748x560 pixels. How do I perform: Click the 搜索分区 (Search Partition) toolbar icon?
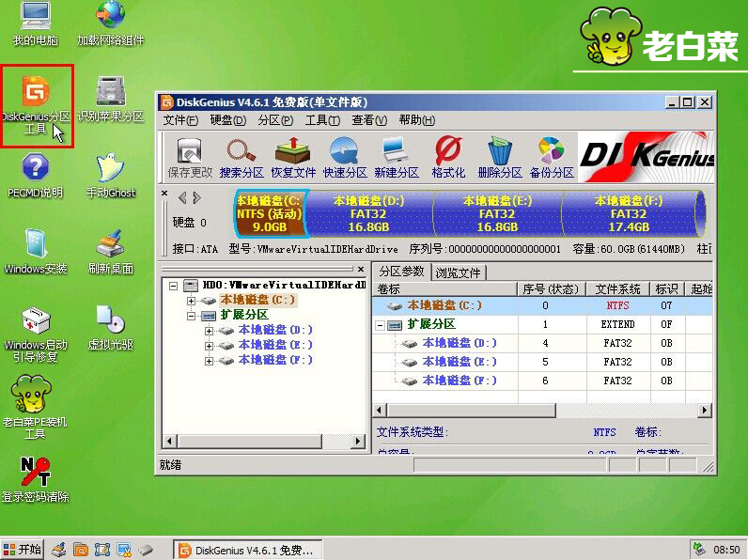coord(242,157)
